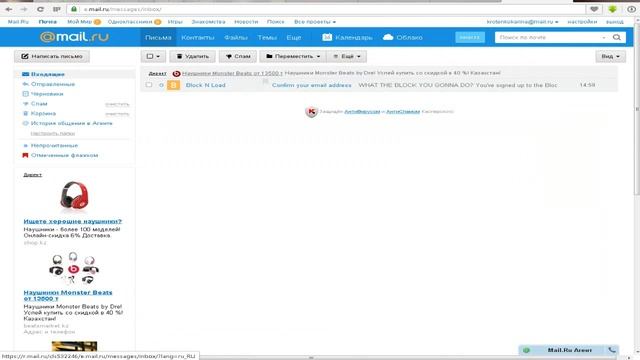Click the green download arrow icon
This screenshot has height=360, width=640.
tap(612, 9)
